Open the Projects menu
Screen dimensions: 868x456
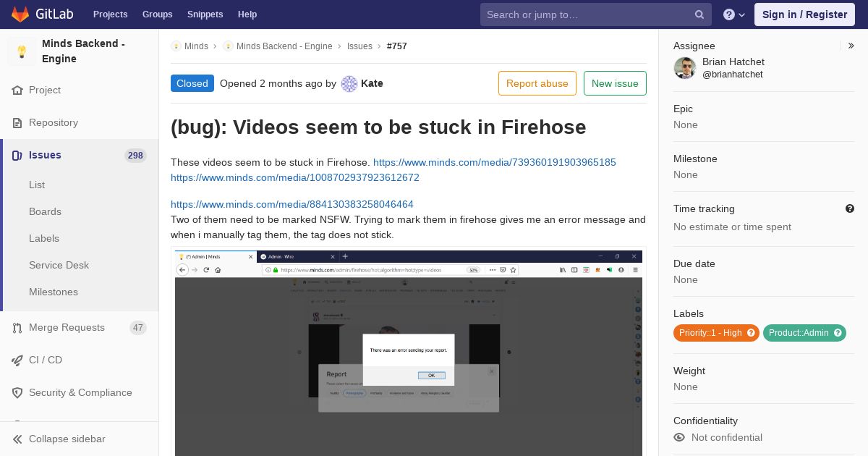coord(110,14)
